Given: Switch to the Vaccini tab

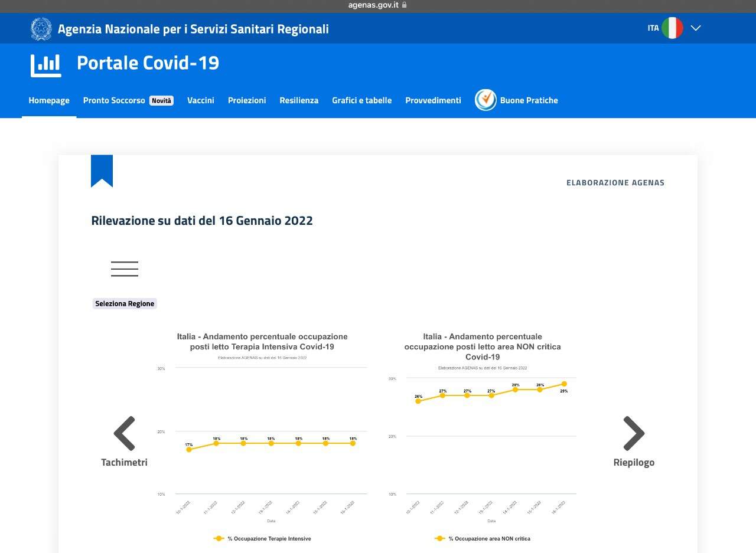Looking at the screenshot, I should 201,100.
